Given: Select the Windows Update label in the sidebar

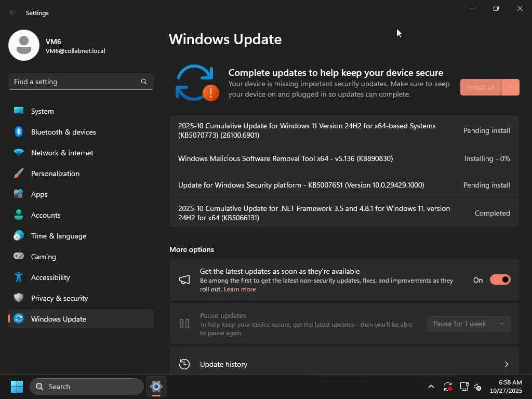Looking at the screenshot, I should (59, 319).
